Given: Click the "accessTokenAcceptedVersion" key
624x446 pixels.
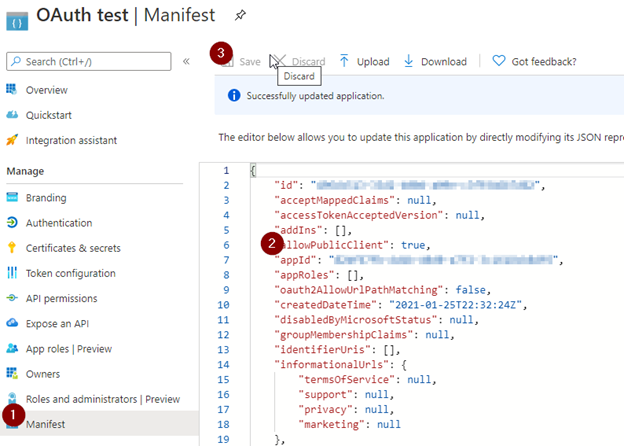Looking at the screenshot, I should tap(359, 215).
